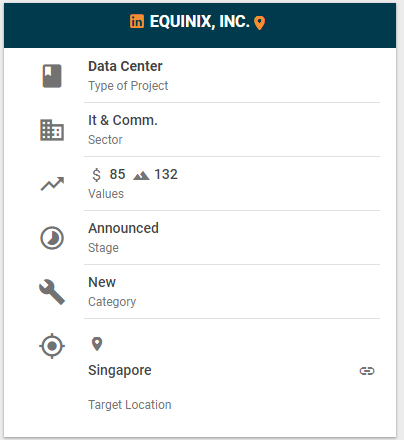404x440 pixels.
Task: Select the It & Comm. sector entry
Action: 123,120
